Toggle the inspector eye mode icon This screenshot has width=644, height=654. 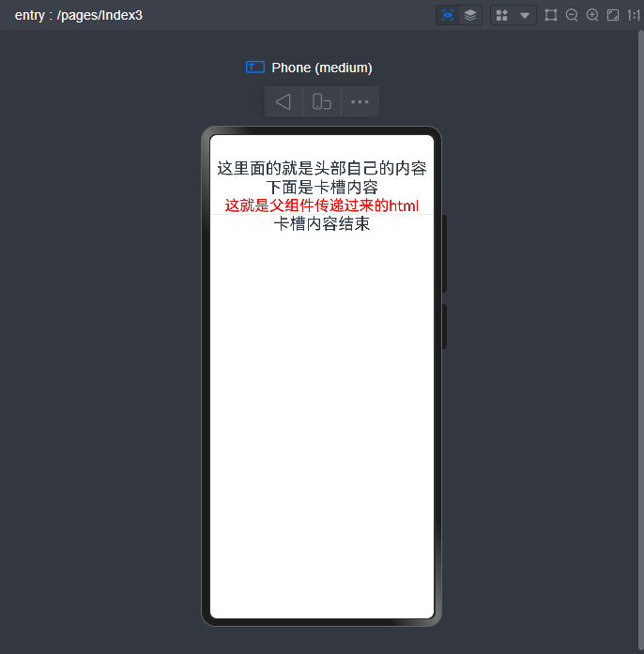448,15
